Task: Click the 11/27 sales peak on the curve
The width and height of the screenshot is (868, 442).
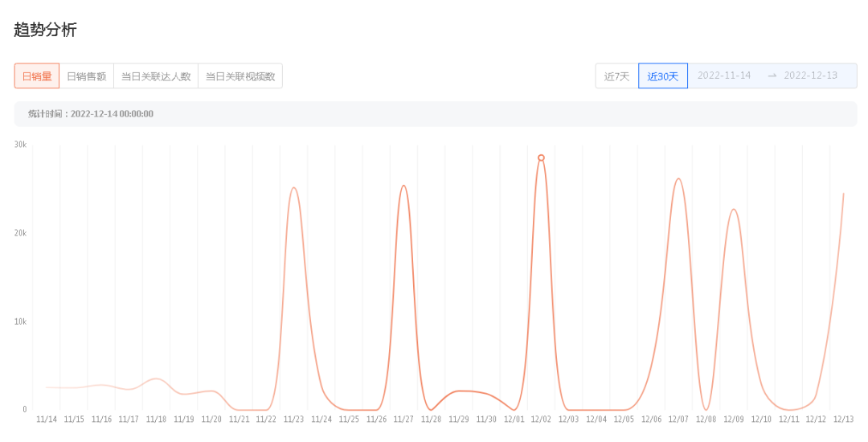Action: coord(403,186)
